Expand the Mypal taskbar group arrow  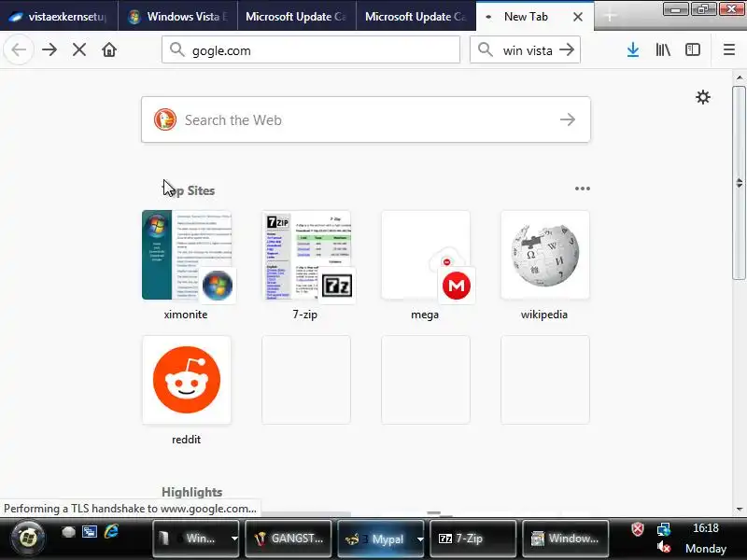pos(419,539)
